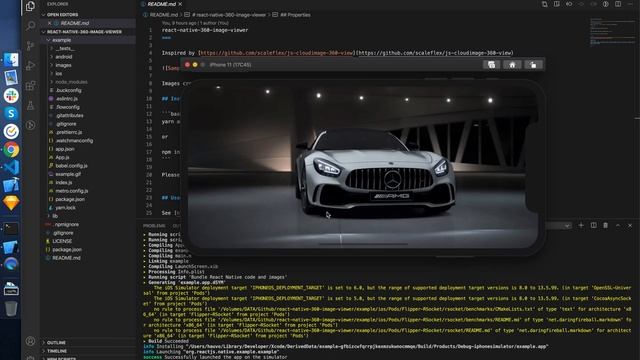Screen dimensions: 640x360
Task: Click '## Properties' breadcrumb
Action: point(295,15)
